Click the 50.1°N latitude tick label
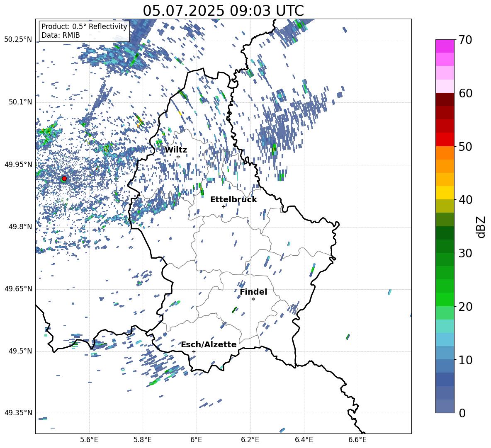The height and width of the screenshot is (448, 491). click(x=20, y=102)
